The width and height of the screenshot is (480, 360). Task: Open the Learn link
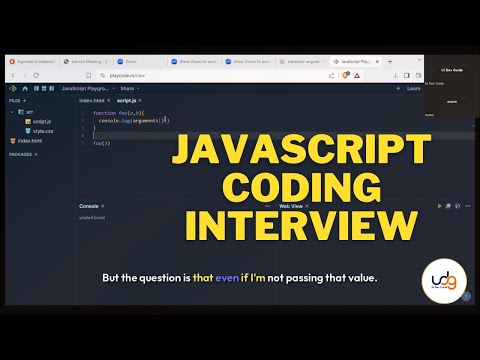point(414,88)
